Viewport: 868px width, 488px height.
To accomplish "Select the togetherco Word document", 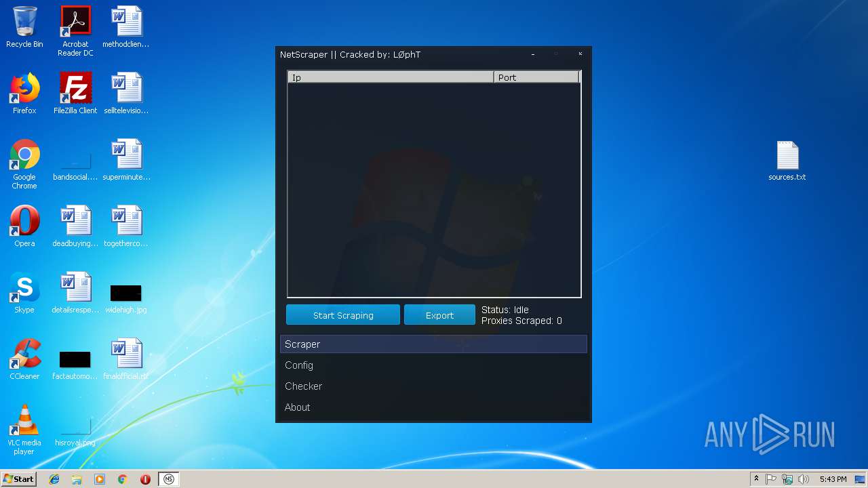I will pos(126,226).
